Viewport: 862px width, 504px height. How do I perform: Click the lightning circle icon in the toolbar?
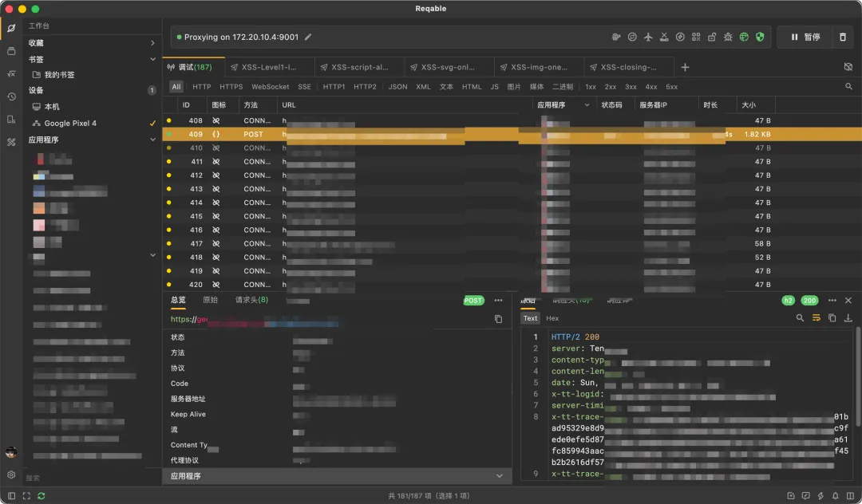pyautogui.click(x=680, y=37)
